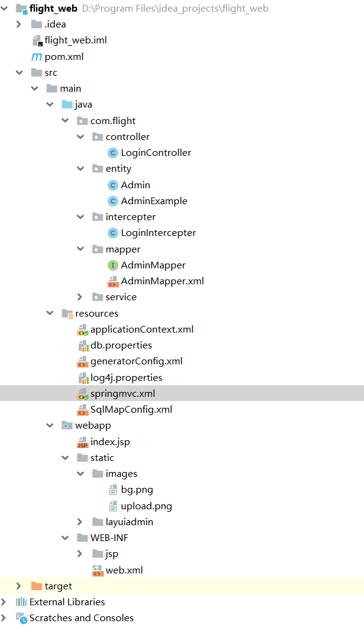Collapse the static folder

(65, 457)
